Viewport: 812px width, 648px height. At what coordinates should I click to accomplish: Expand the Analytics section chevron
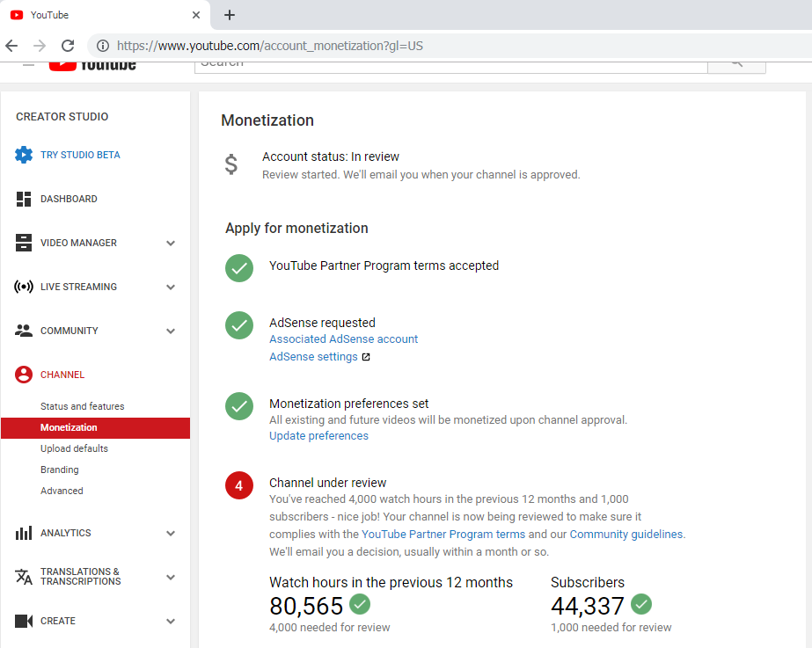[171, 534]
